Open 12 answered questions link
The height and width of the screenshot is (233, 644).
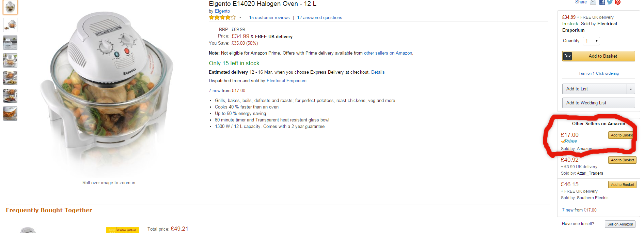319,17
